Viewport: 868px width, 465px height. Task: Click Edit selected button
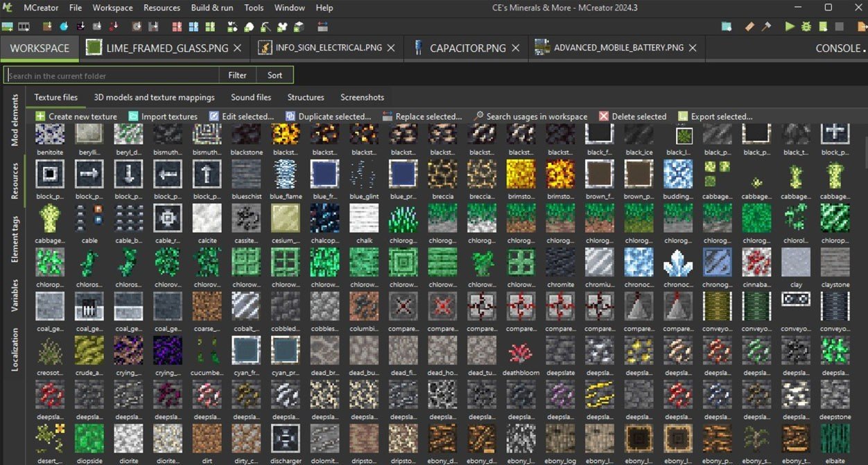click(x=241, y=116)
